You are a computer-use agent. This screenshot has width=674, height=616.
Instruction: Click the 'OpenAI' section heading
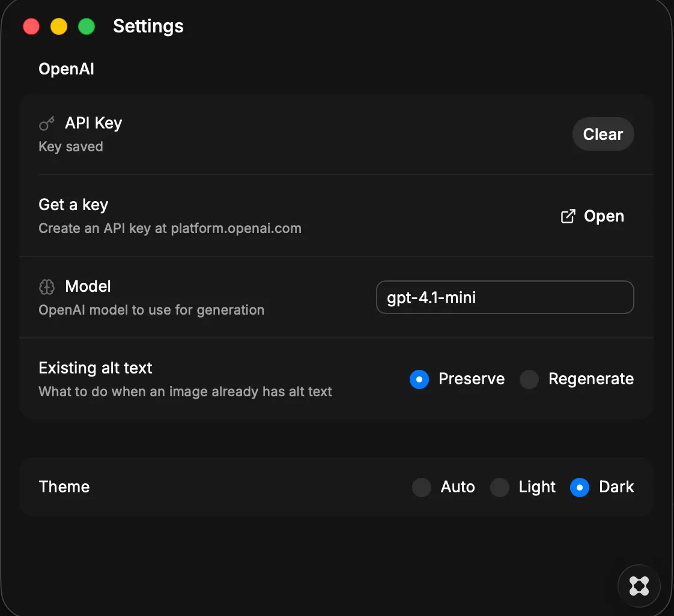pos(66,68)
